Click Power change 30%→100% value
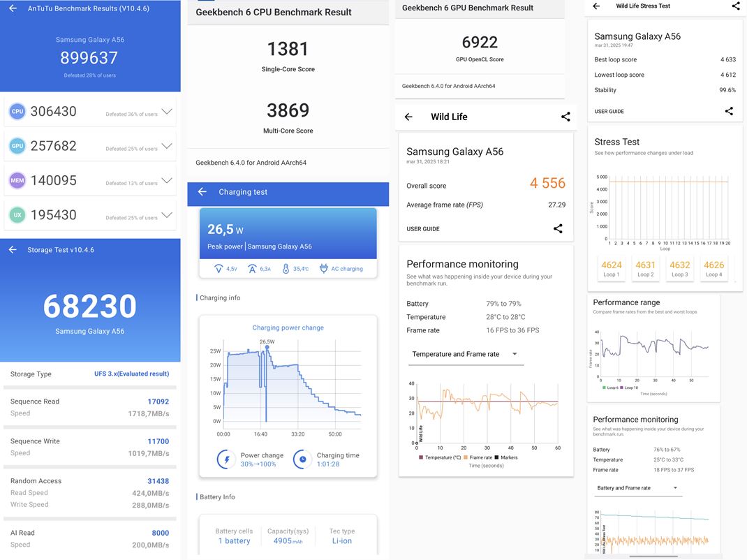Screen dimensions: 747x560 coord(258,464)
